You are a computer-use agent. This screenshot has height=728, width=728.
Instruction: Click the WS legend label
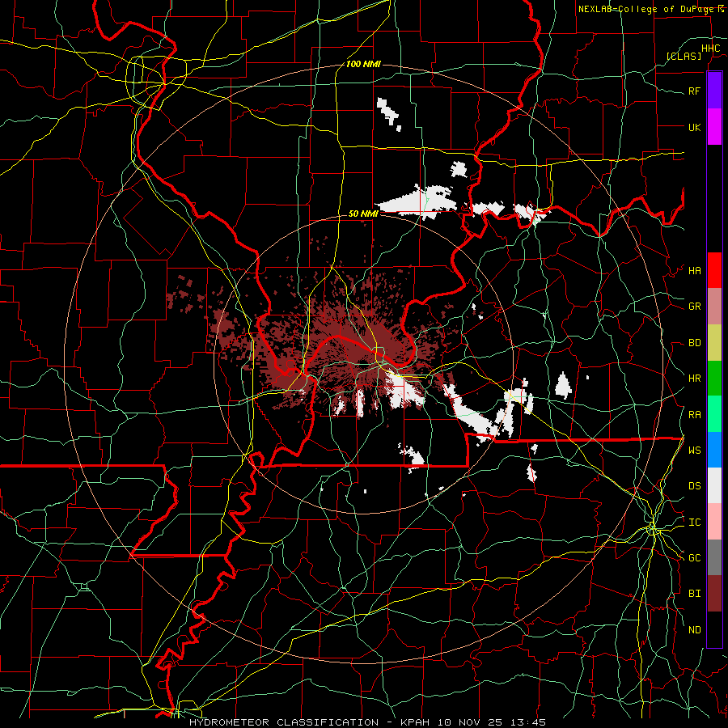click(x=694, y=451)
